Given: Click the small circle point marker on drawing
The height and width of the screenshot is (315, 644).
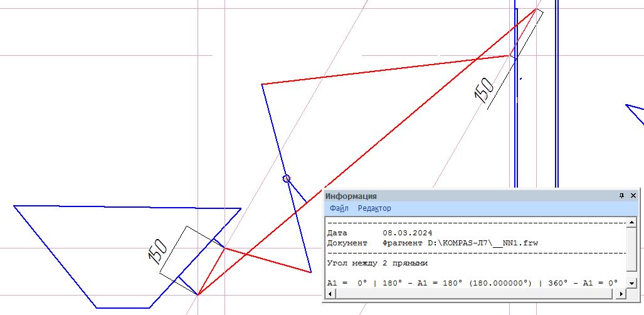Looking at the screenshot, I should point(287,178).
